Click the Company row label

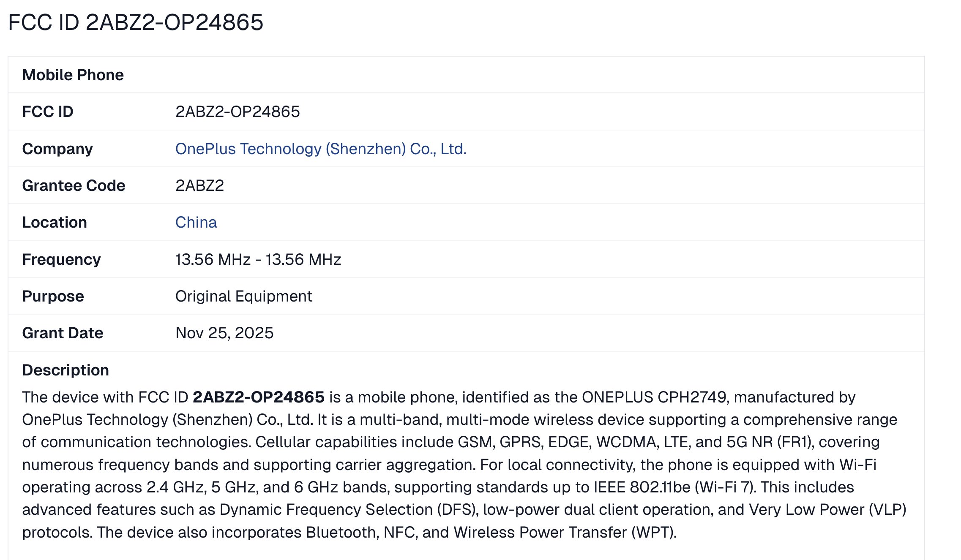[x=57, y=149]
